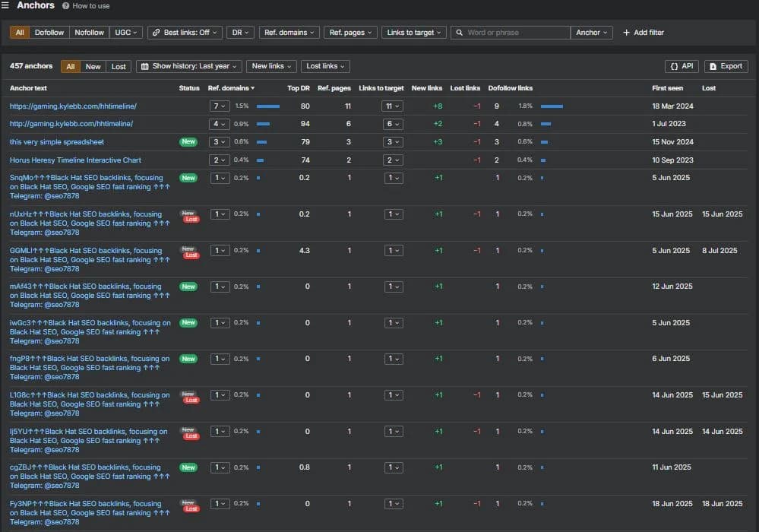Sort by Dofollow links column header
Viewport: 759px width, 532px height.
coord(511,88)
